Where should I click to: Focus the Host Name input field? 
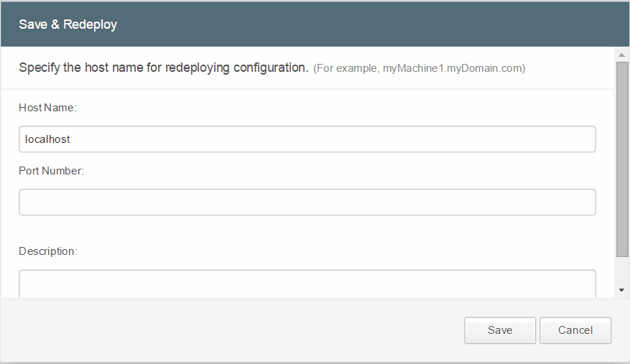click(x=307, y=139)
